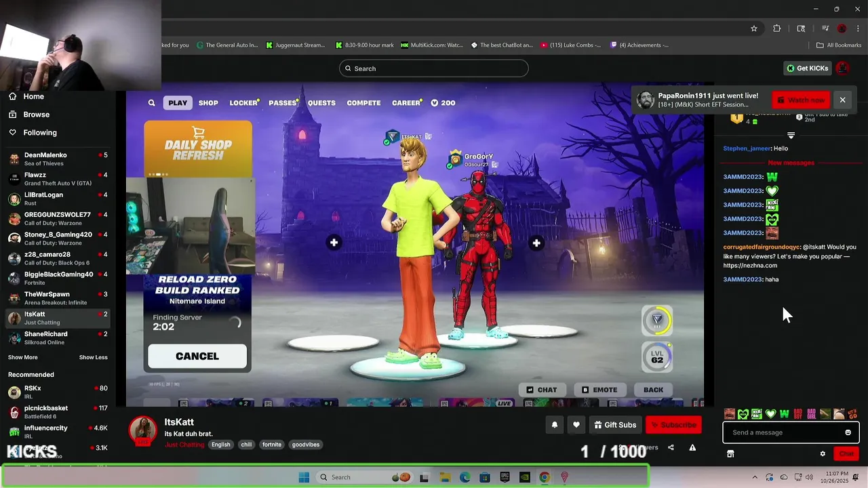Open recommended channel influencercity
The image size is (868, 488).
pos(58,432)
